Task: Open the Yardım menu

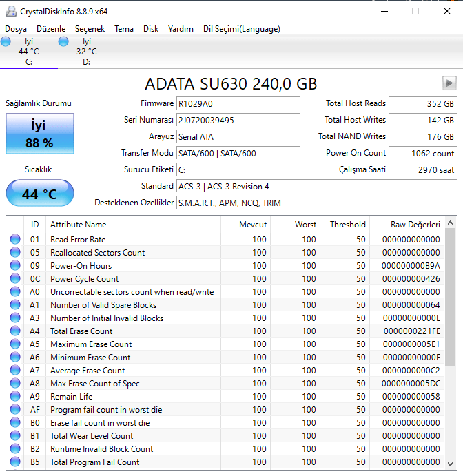Action: [x=181, y=29]
